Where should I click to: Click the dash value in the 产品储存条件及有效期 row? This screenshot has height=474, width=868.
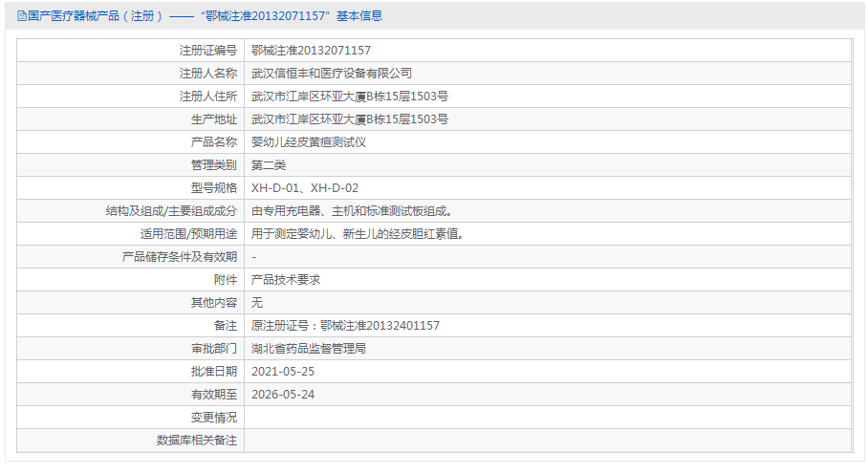coord(254,257)
